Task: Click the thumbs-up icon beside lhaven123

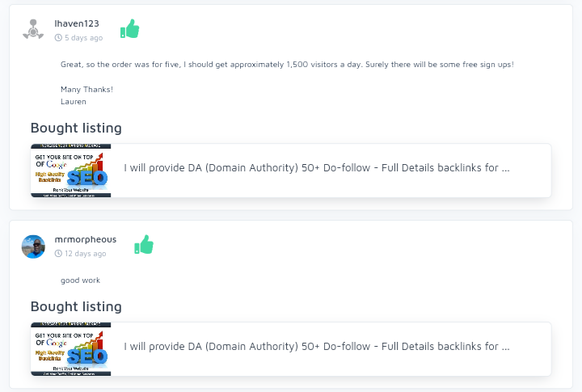Action: [x=129, y=29]
